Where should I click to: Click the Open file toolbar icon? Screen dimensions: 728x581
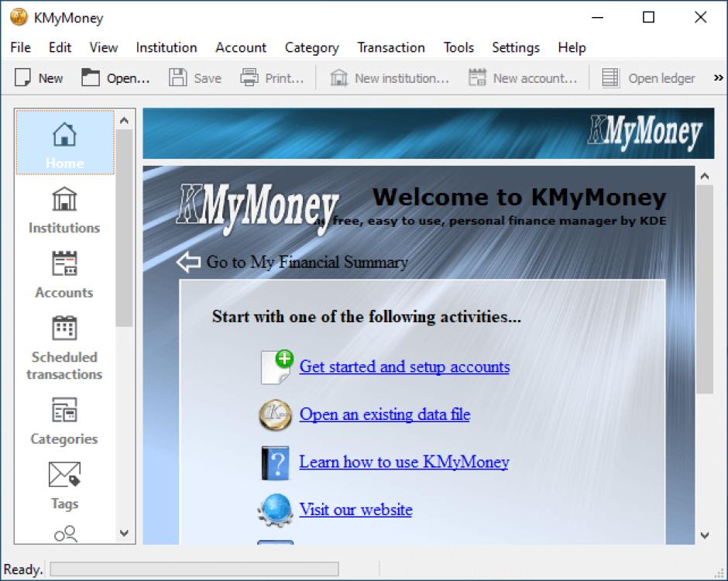[x=91, y=77]
